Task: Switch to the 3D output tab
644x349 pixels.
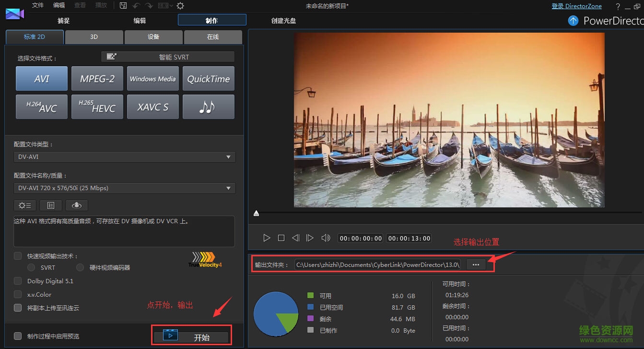Action: (x=94, y=36)
